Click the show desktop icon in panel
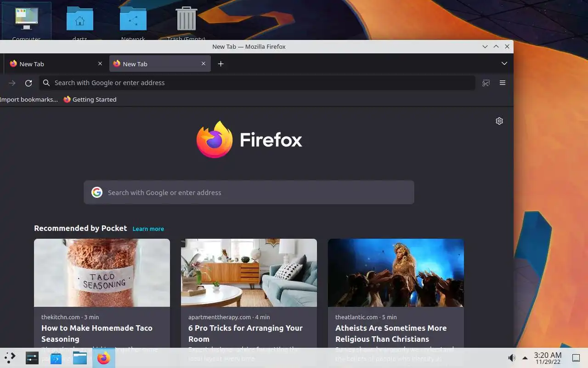Viewport: 588px width, 368px height. pos(576,358)
